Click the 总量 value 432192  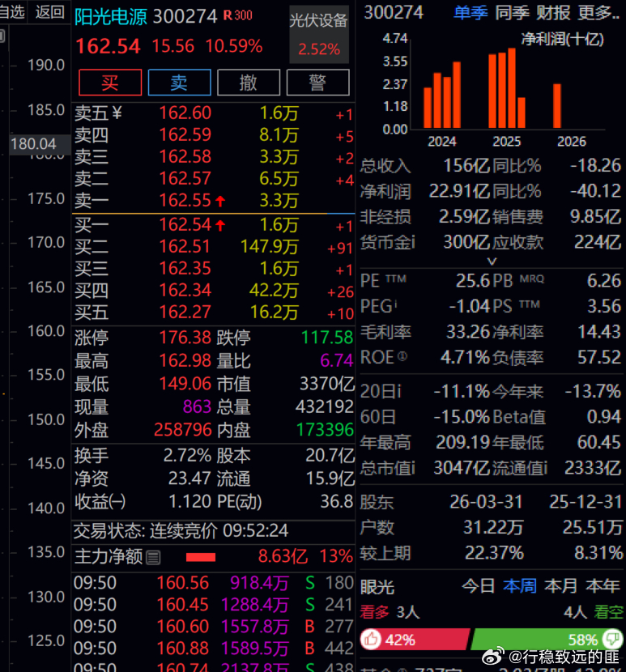coord(325,407)
